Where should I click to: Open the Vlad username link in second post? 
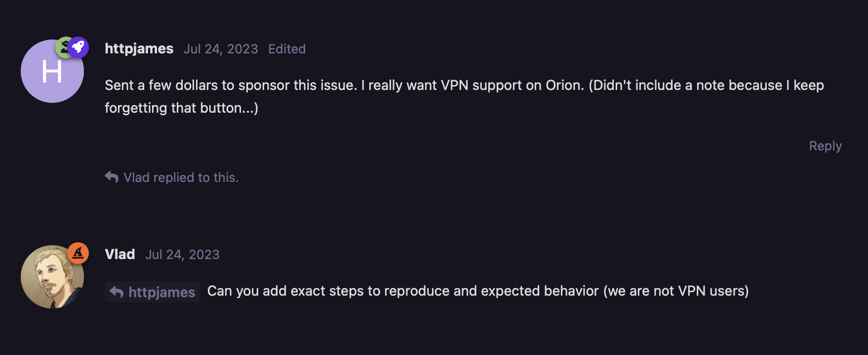point(120,254)
